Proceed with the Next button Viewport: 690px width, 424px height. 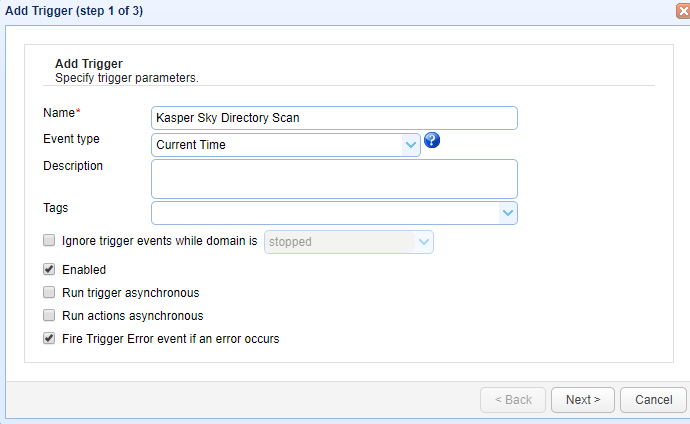coord(583,400)
